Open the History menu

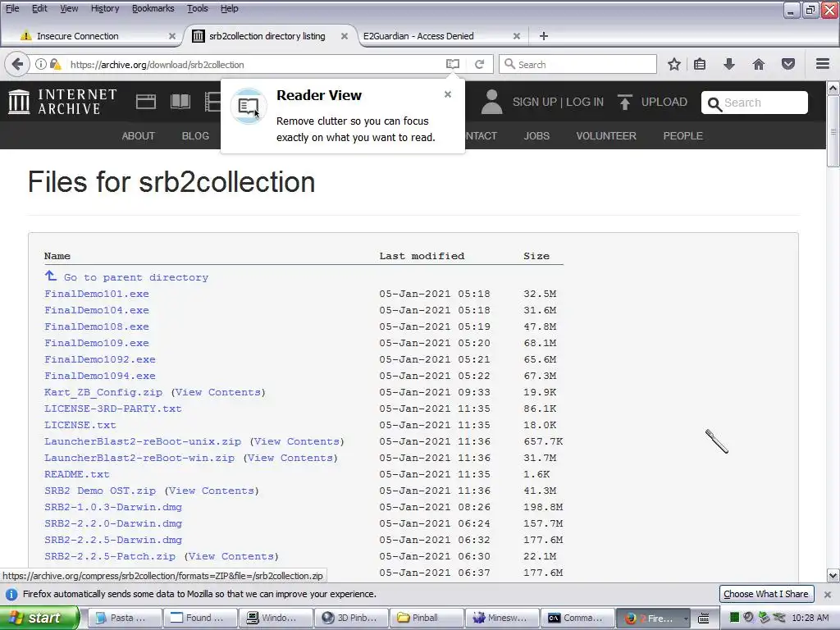(x=105, y=8)
